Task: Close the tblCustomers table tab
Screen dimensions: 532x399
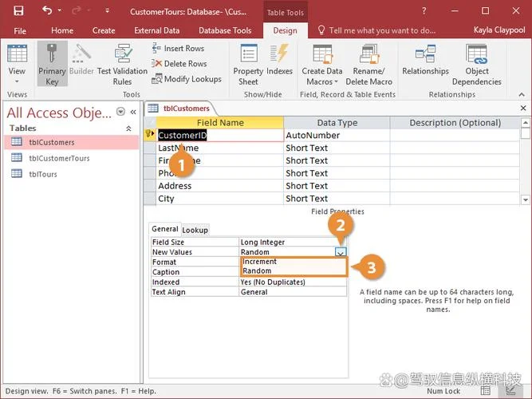Action: pos(523,108)
